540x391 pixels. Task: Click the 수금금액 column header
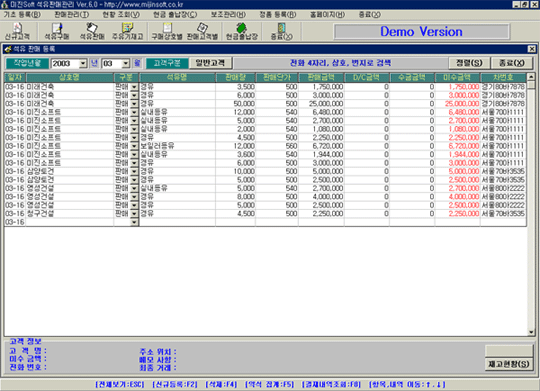coord(412,78)
